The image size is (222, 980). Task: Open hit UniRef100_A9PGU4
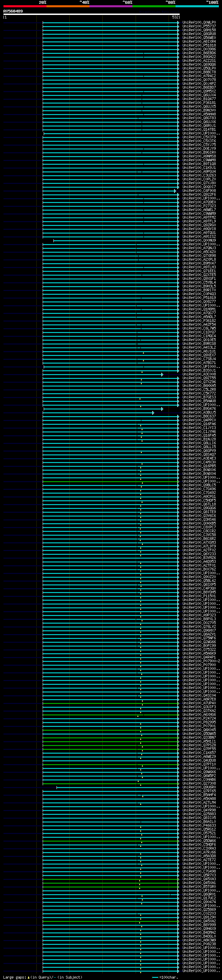coord(199,172)
